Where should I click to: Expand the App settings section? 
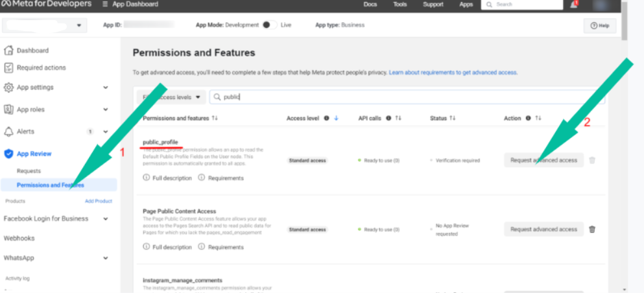coord(106,88)
